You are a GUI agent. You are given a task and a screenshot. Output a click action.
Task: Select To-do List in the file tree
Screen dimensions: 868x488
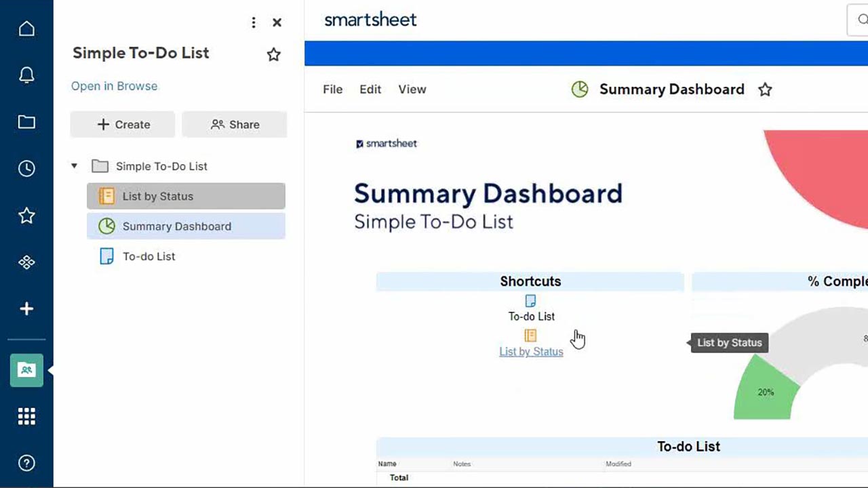click(x=151, y=256)
